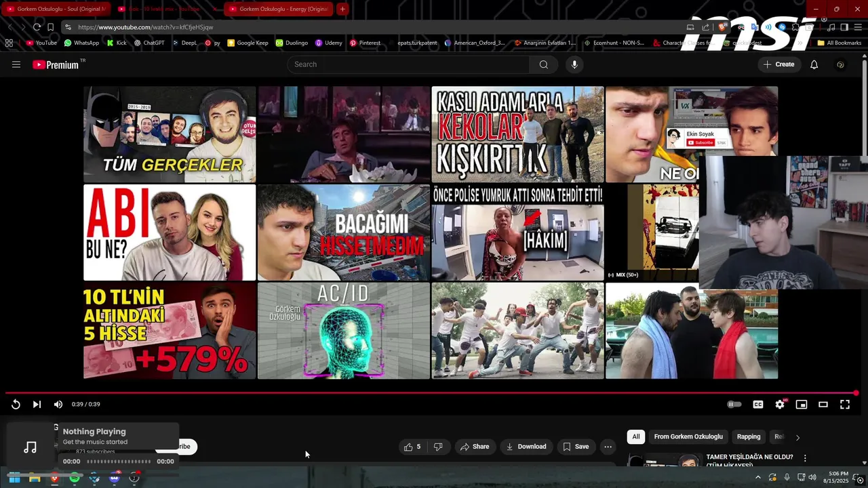Open Windows Start menu
The width and height of the screenshot is (868, 488).
[x=14, y=478]
